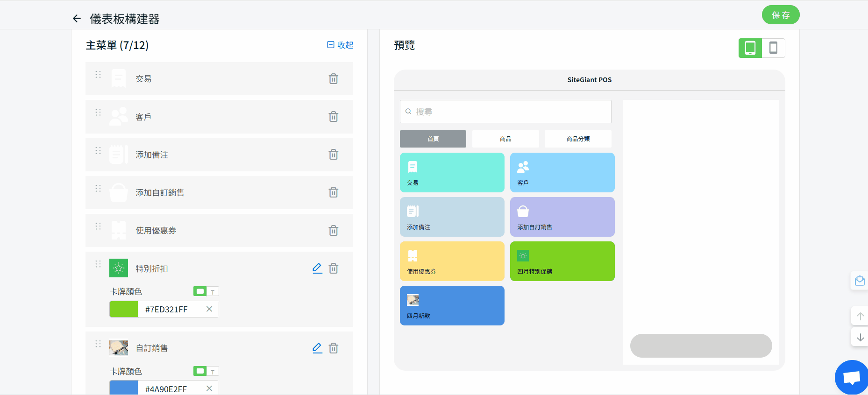The height and width of the screenshot is (395, 868).
Task: Collapse the main menu with 收起
Action: click(340, 45)
